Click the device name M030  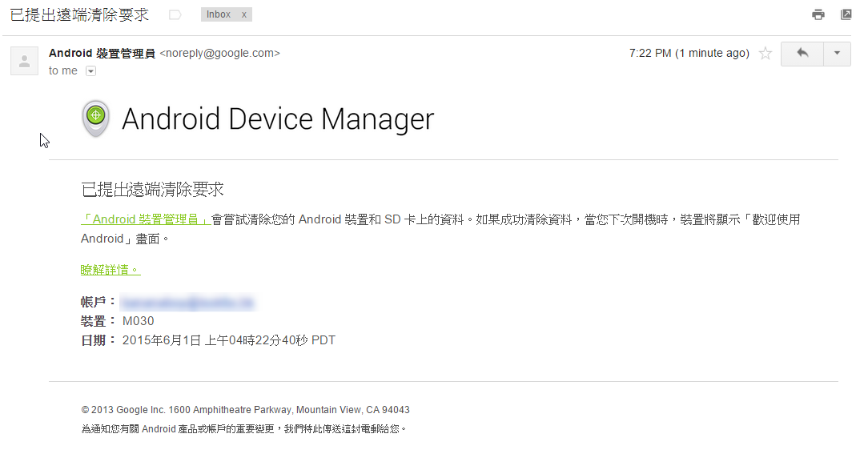[x=139, y=321]
